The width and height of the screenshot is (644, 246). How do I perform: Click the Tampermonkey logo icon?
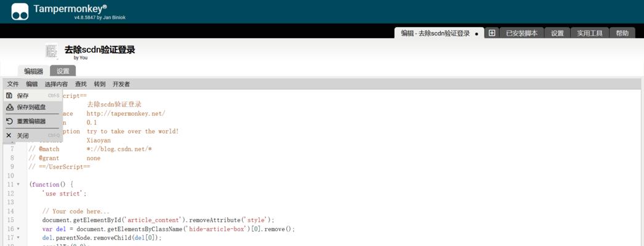[x=20, y=12]
